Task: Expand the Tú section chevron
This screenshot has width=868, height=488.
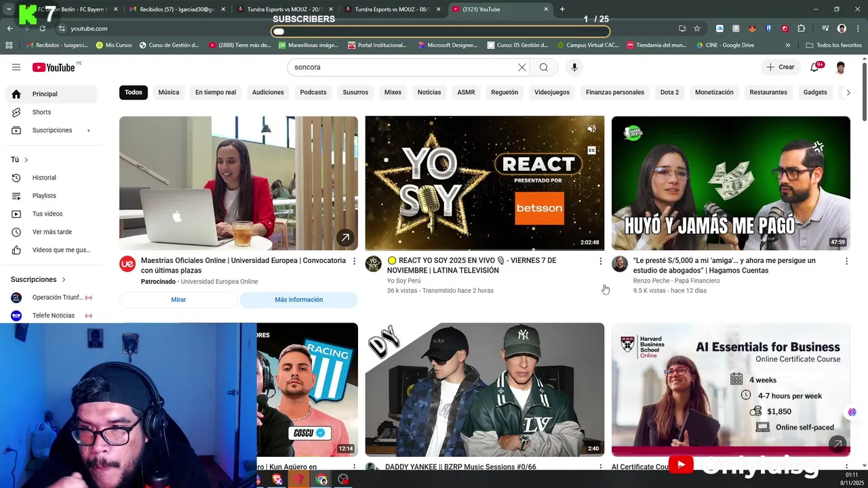Action: pos(26,160)
